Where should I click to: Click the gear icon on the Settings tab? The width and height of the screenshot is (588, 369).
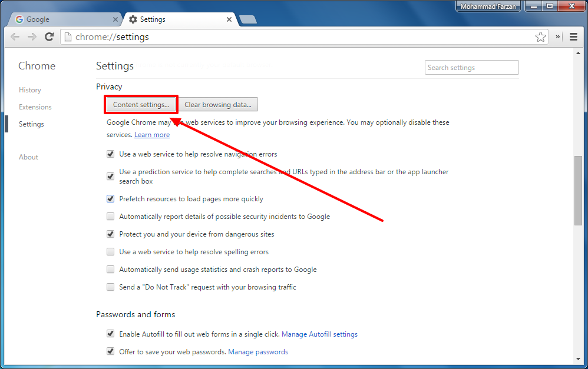133,19
